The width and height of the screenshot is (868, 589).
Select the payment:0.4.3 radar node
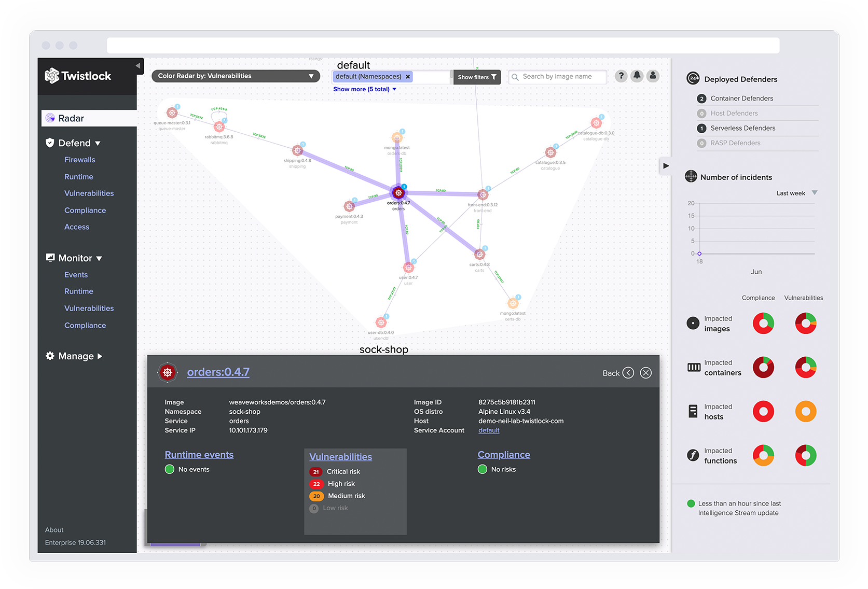[x=349, y=206]
